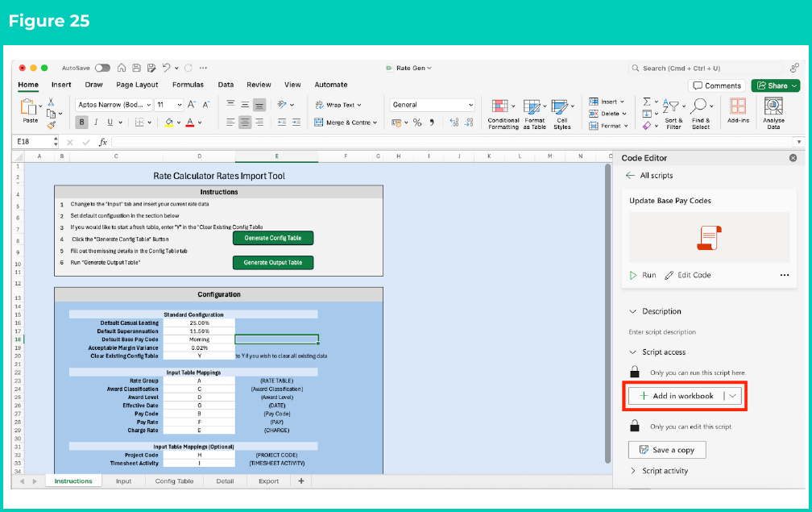Click the Decrease Indent icon
812x512 pixels.
pyautogui.click(x=282, y=123)
